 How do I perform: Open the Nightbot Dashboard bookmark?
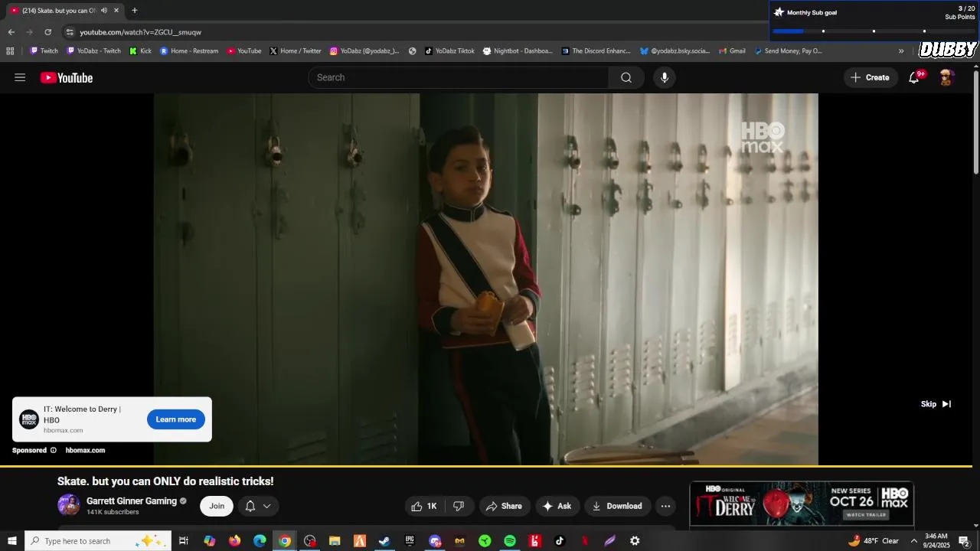click(518, 51)
